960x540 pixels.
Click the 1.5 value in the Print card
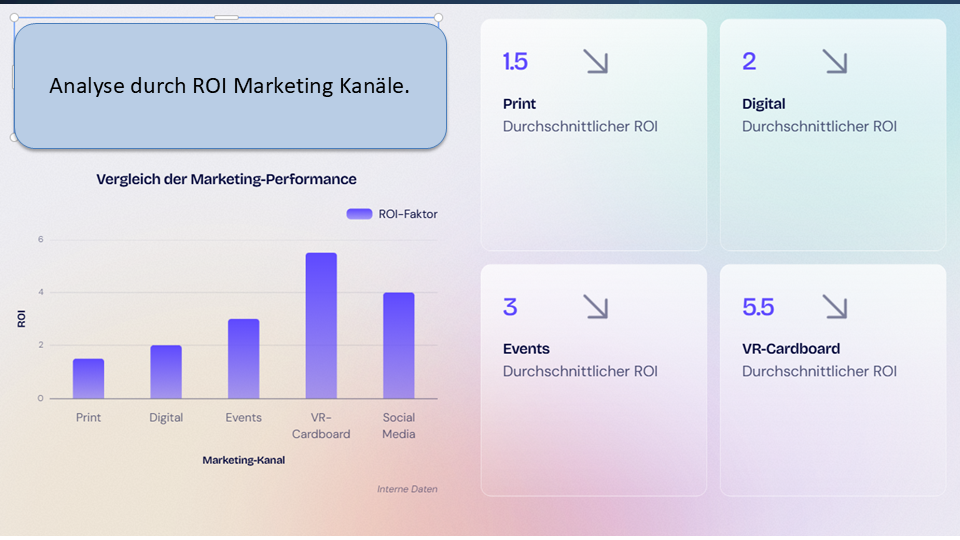coord(515,62)
